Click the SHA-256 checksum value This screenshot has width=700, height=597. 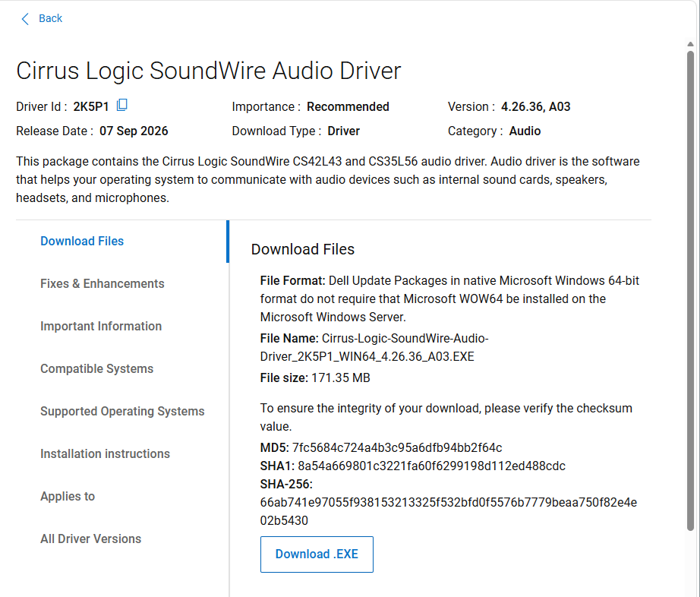coord(448,511)
